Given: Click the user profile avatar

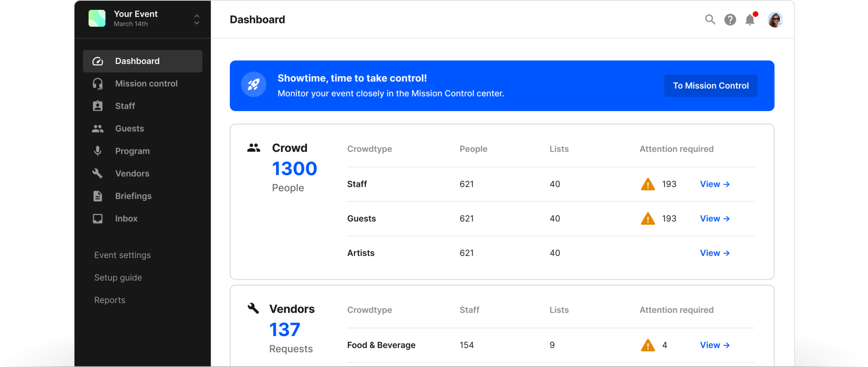Looking at the screenshot, I should coord(775,19).
